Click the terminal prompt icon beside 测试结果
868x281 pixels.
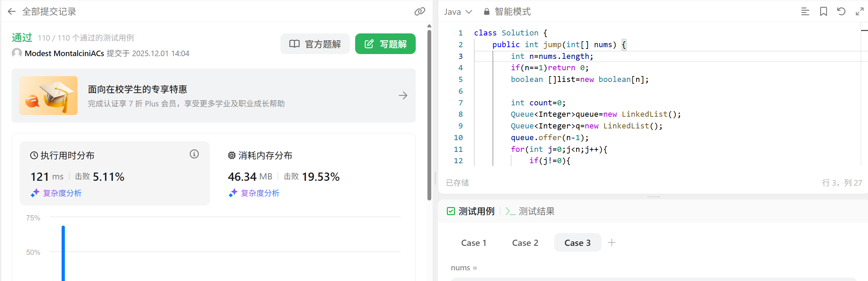coord(510,211)
